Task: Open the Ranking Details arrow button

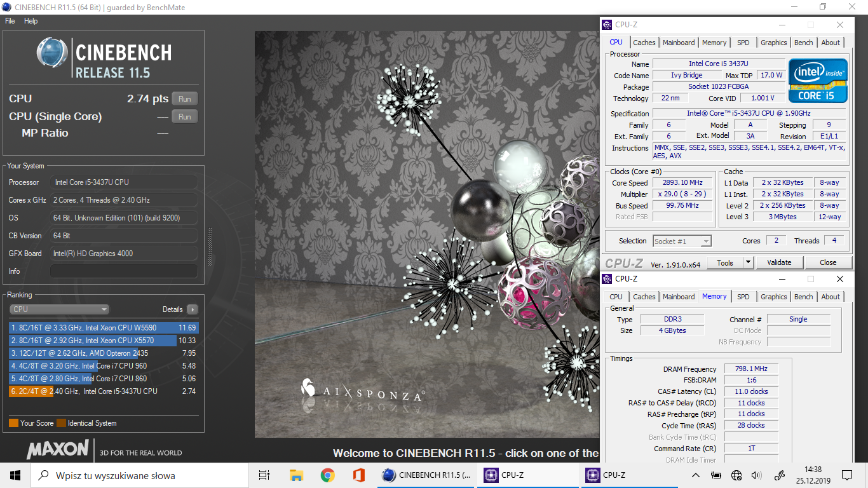Action: 192,309
